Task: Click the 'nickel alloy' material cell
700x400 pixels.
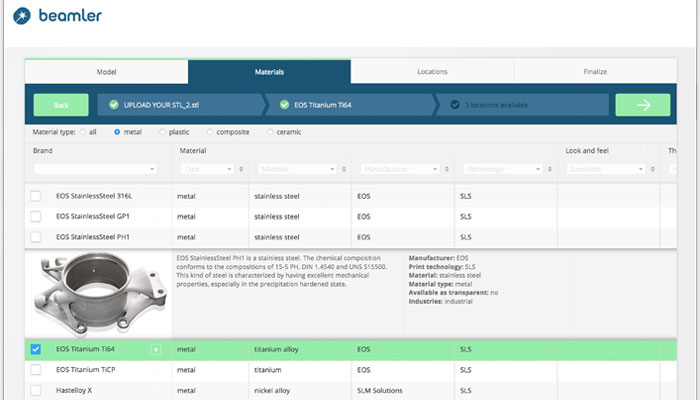Action: (x=272, y=391)
